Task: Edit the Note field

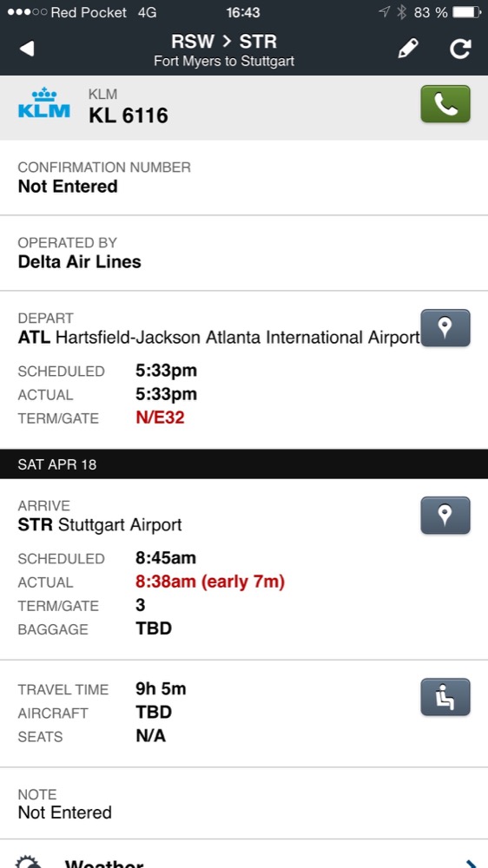Action: tap(244, 804)
